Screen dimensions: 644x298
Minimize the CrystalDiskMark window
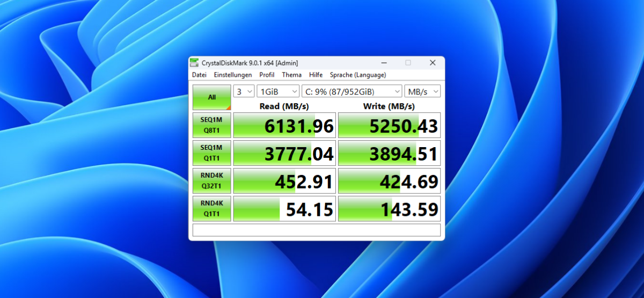click(x=383, y=63)
